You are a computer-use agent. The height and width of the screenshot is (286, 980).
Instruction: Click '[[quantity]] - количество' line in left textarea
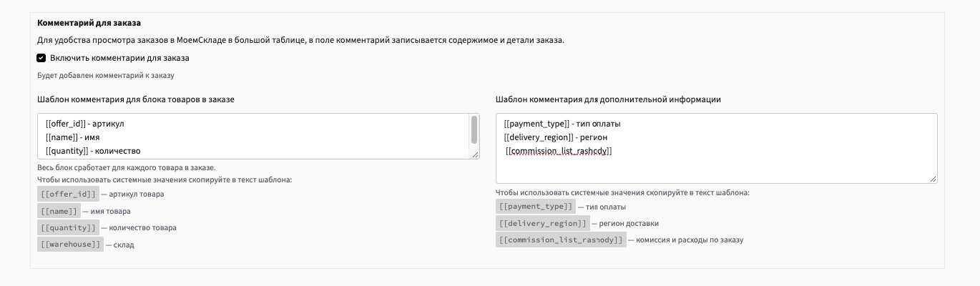pos(93,151)
